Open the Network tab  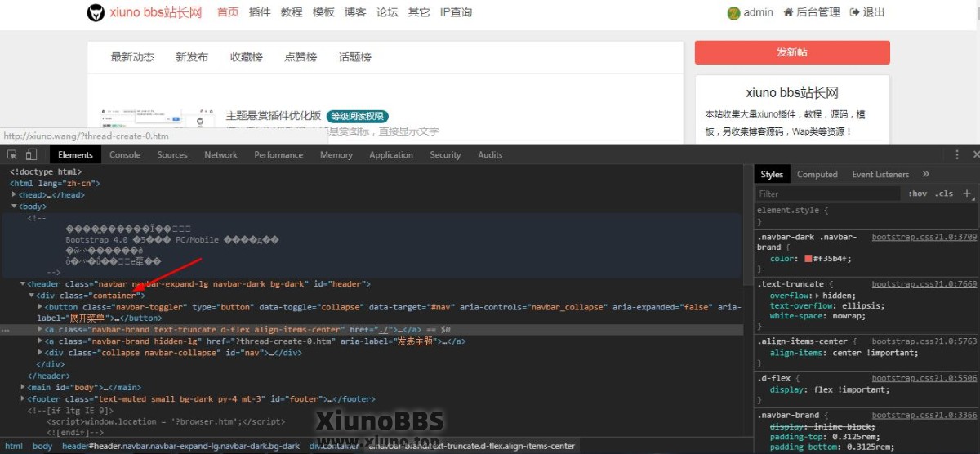220,154
